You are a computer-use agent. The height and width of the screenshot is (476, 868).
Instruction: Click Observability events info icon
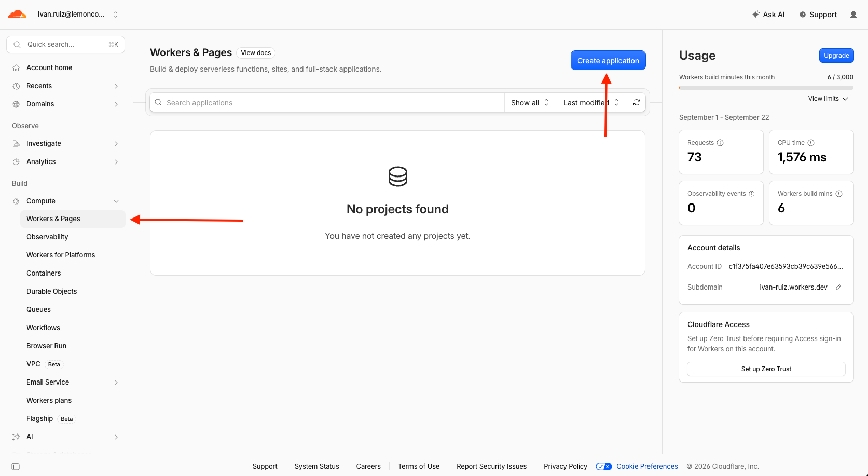click(752, 194)
